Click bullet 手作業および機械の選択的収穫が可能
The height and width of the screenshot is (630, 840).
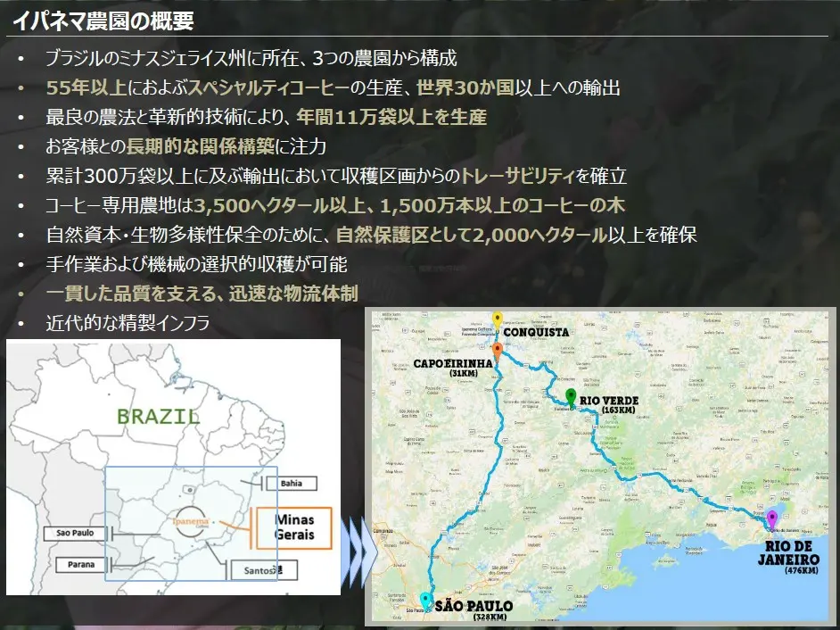pos(196,264)
